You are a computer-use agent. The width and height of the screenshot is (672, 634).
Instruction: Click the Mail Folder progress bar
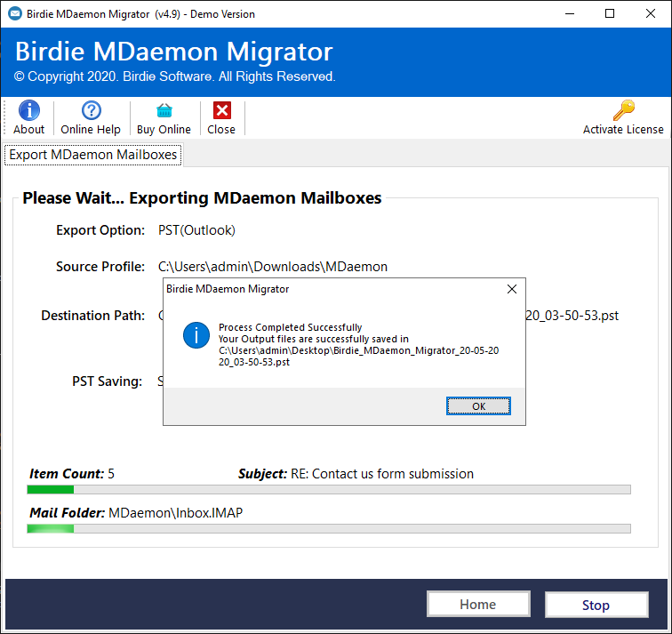[x=329, y=528]
